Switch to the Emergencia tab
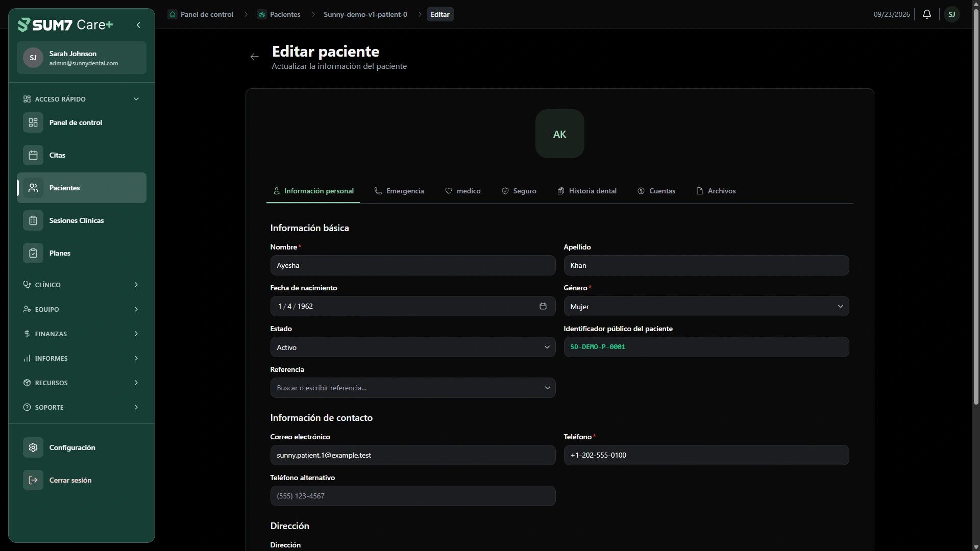The height and width of the screenshot is (551, 980). click(399, 191)
